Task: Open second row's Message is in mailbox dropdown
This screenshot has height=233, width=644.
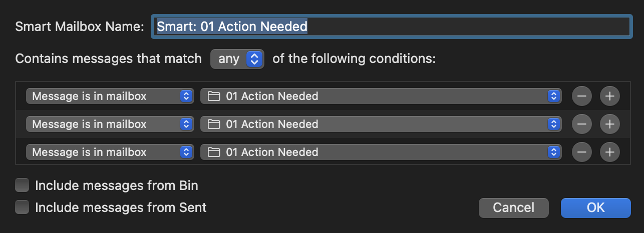Action: (110, 124)
